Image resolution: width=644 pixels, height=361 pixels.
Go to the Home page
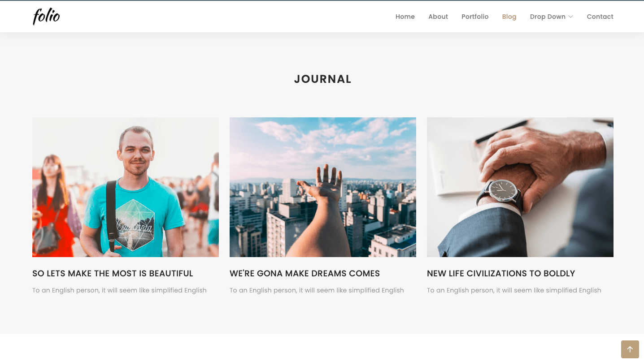pos(405,17)
